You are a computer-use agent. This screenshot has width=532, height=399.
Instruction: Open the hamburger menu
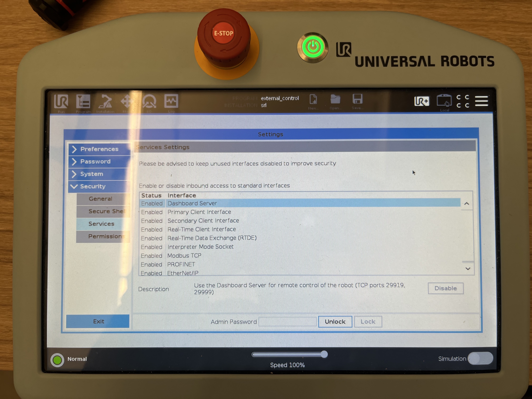click(x=481, y=101)
